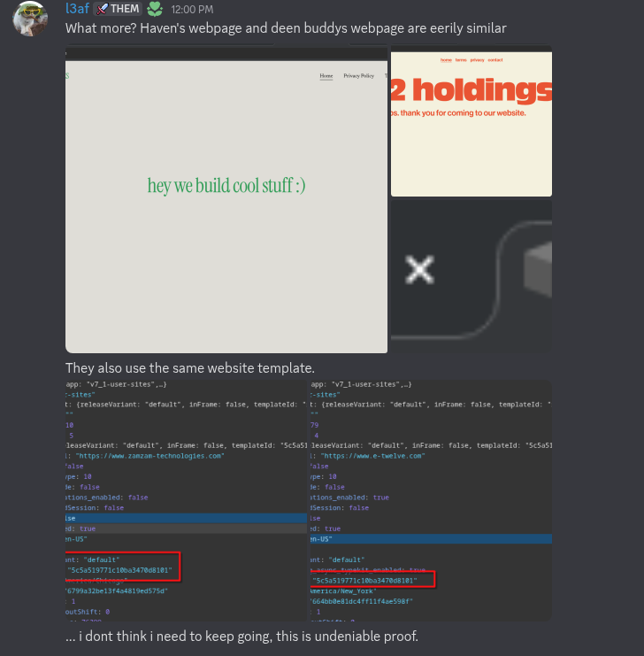This screenshot has height=656, width=644.
Task: Open the 'hey we build cool stuff' screenshot
Action: click(226, 199)
